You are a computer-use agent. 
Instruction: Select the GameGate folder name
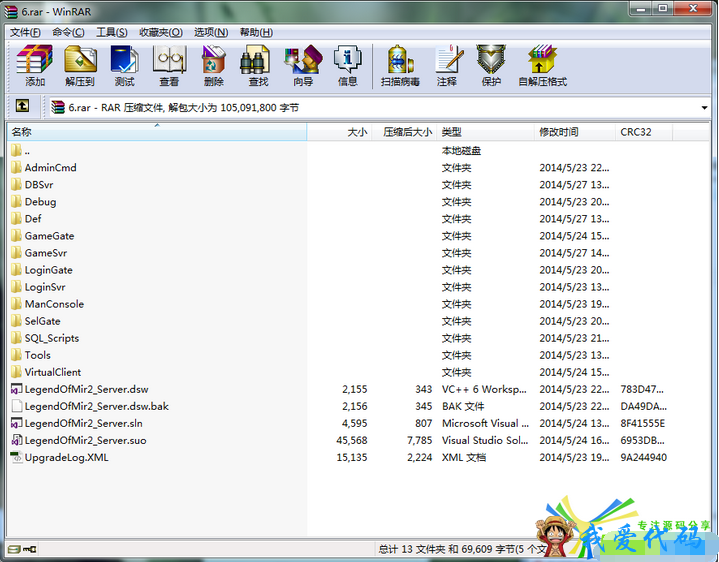(x=50, y=236)
